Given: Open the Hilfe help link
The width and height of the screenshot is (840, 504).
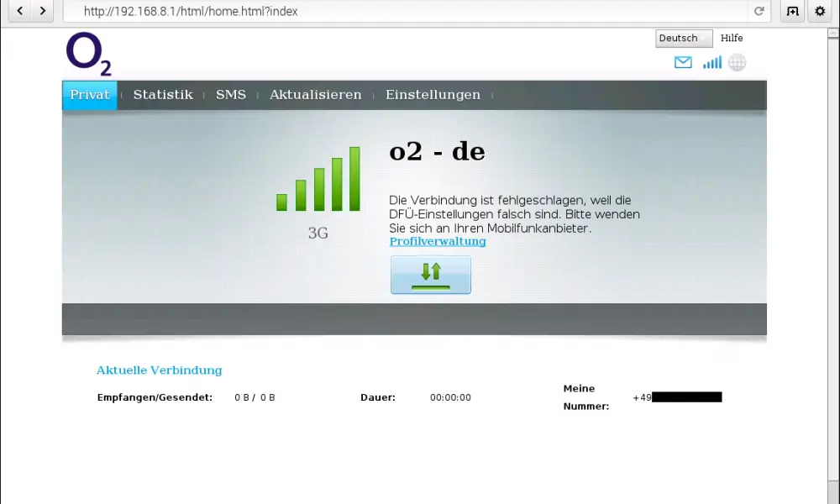Looking at the screenshot, I should (732, 38).
